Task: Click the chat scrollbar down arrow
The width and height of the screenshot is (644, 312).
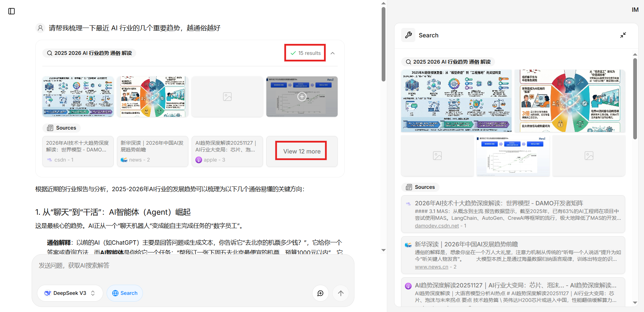Action: pos(383,250)
